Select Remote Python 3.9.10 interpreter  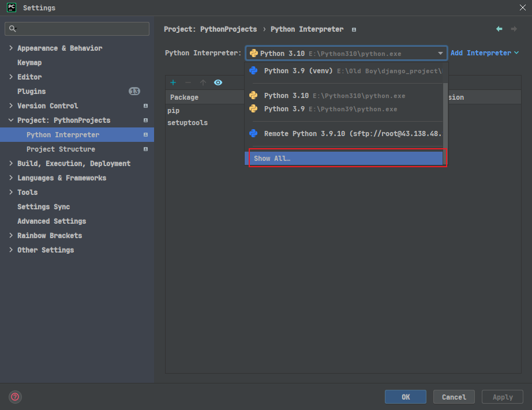click(x=344, y=134)
